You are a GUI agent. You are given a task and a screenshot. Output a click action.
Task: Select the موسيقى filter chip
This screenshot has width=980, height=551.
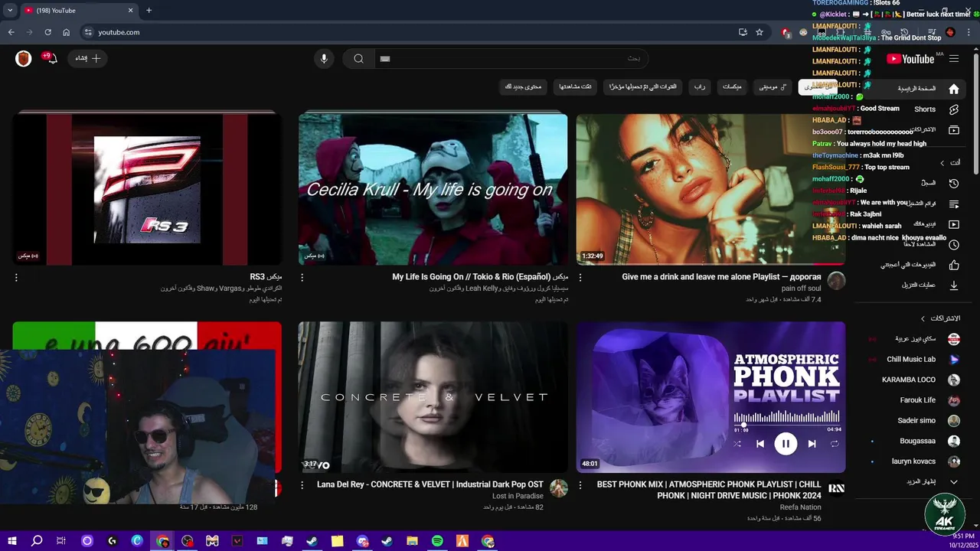pos(773,87)
